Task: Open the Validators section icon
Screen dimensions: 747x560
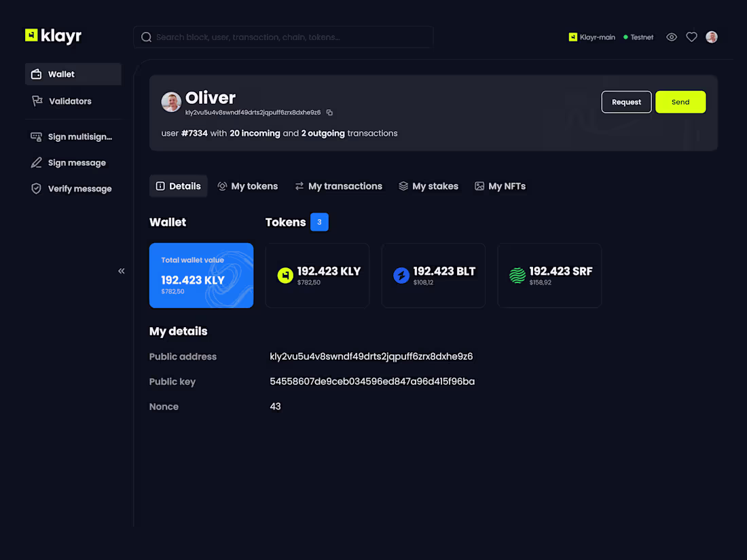Action: click(37, 100)
